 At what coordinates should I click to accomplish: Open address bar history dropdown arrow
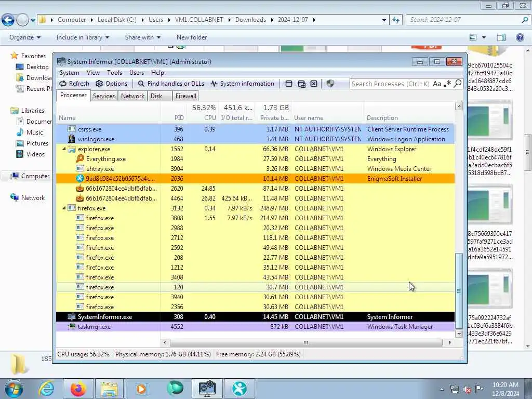[384, 20]
